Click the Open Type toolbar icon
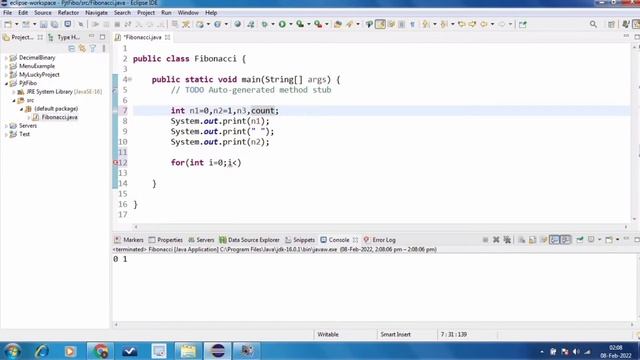Screen dimensions: 640x360 pos(338,24)
